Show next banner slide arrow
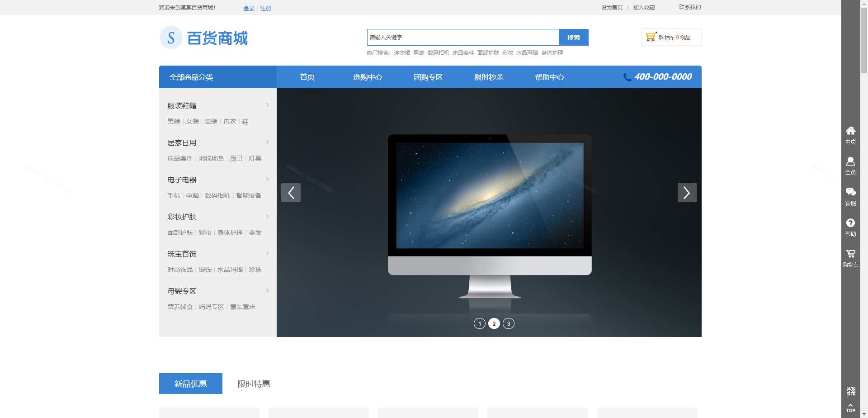Screen dimensions: 868x418 [x=687, y=193]
